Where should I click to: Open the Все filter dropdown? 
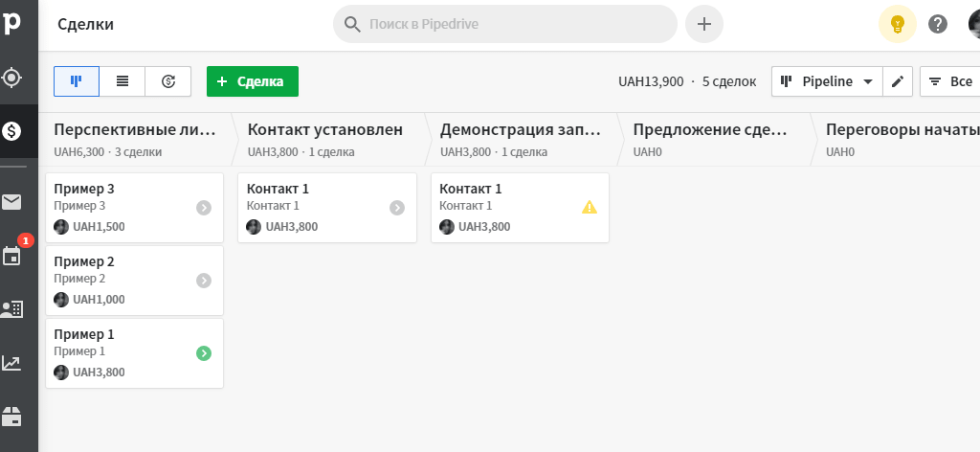coord(950,81)
